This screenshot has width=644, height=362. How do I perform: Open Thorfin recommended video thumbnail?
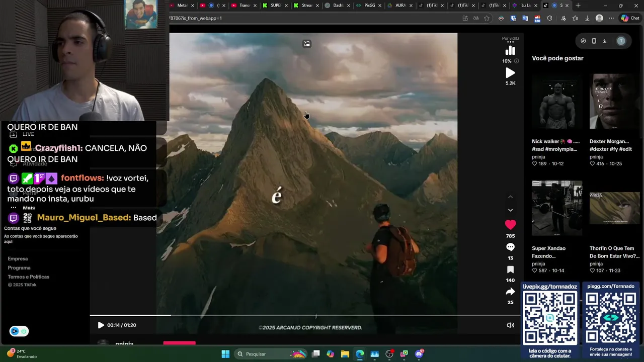pos(615,208)
